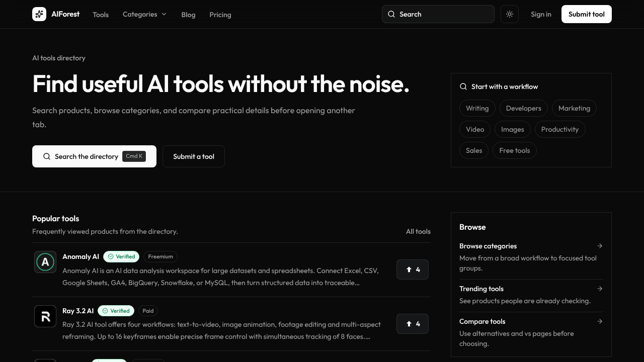The height and width of the screenshot is (362, 644).
Task: Go to the Pricing page
Action: click(220, 15)
